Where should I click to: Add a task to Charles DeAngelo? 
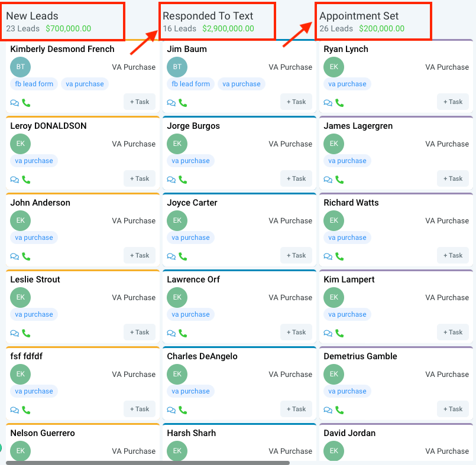[x=296, y=409]
